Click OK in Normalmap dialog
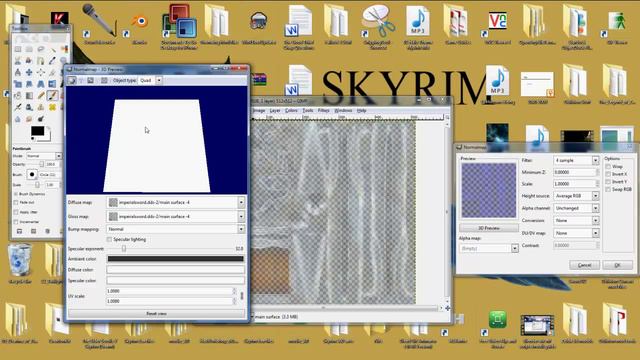640x360 pixels. pyautogui.click(x=617, y=265)
